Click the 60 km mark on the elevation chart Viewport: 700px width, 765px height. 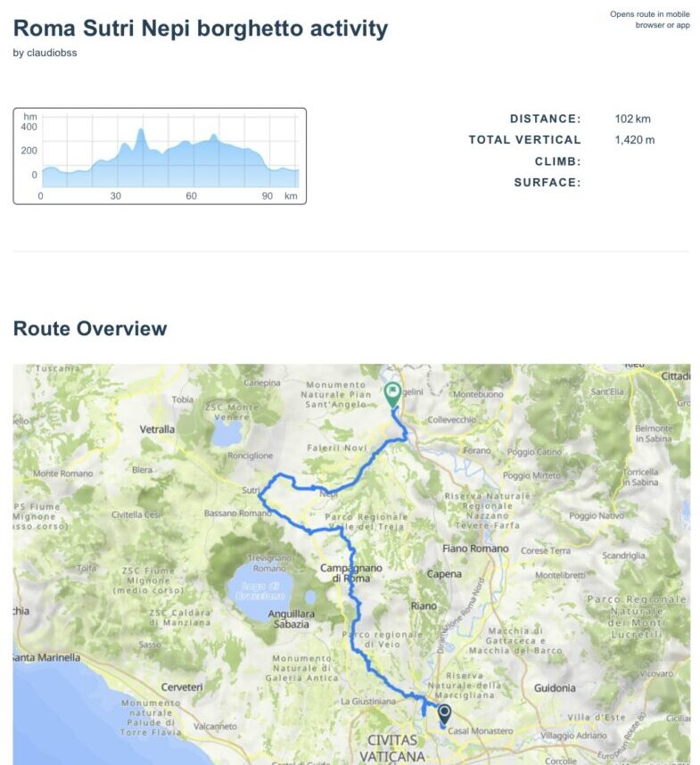191,195
